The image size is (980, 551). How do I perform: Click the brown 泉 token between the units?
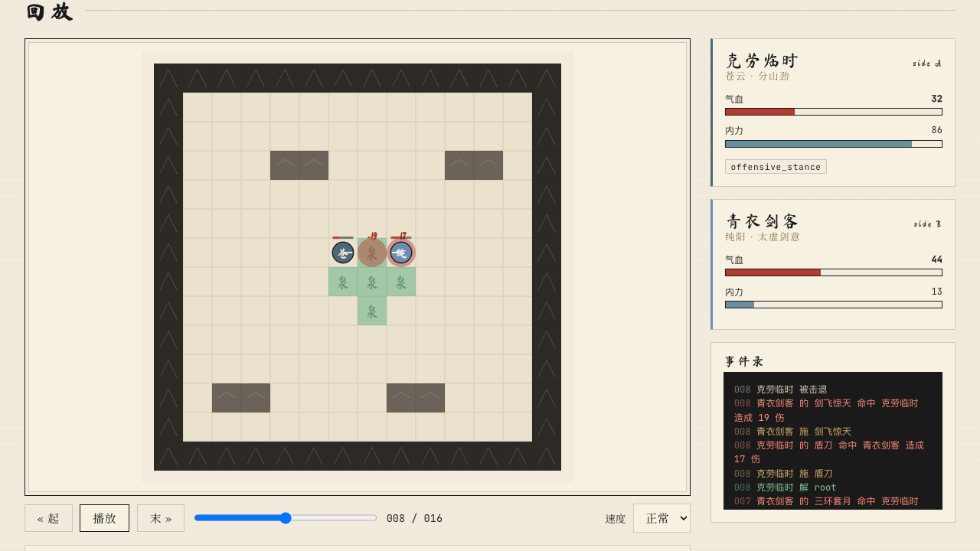click(372, 253)
